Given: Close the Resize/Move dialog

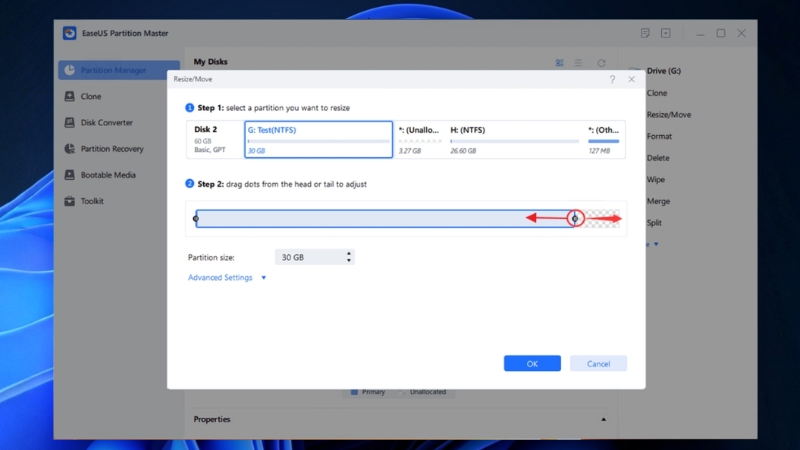Looking at the screenshot, I should coord(631,79).
